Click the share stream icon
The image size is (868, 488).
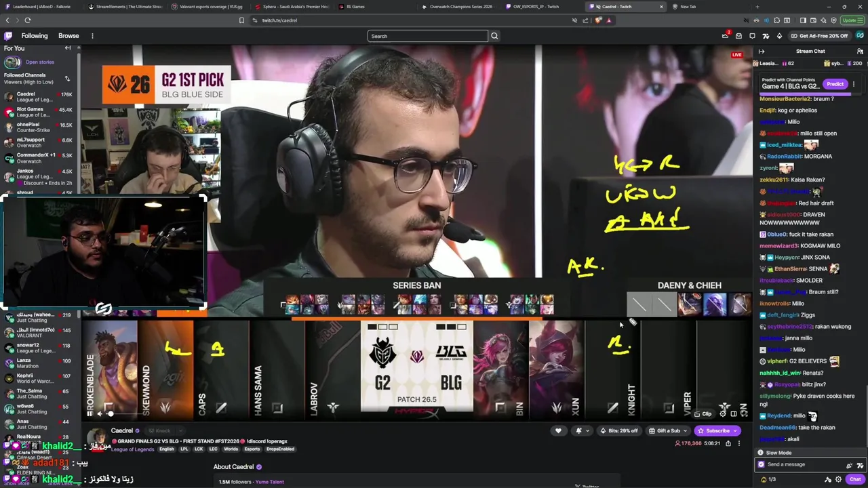click(x=728, y=443)
